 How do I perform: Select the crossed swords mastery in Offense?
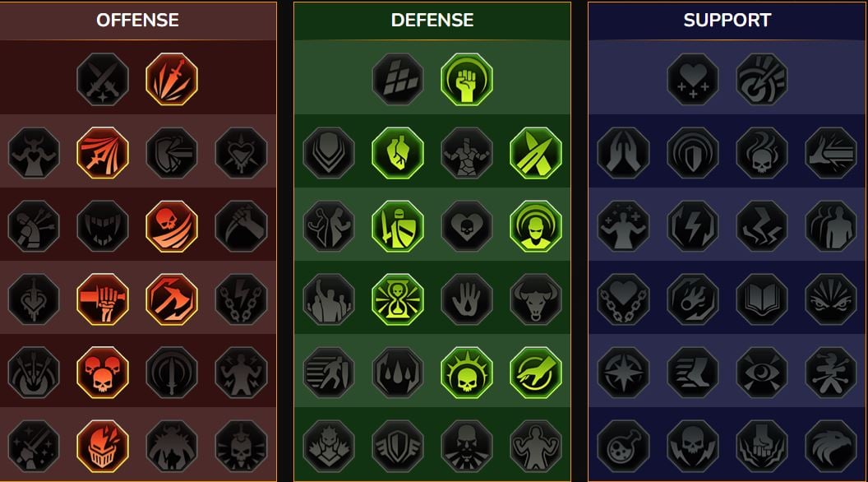(103, 79)
